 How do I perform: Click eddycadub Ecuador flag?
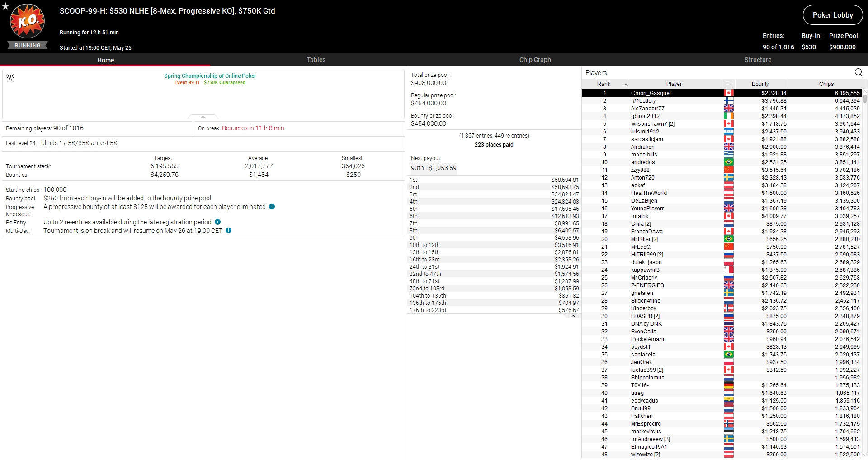pyautogui.click(x=728, y=401)
